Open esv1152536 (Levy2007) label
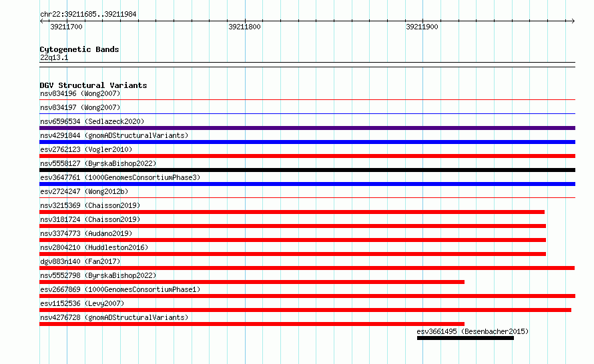 [x=82, y=303]
